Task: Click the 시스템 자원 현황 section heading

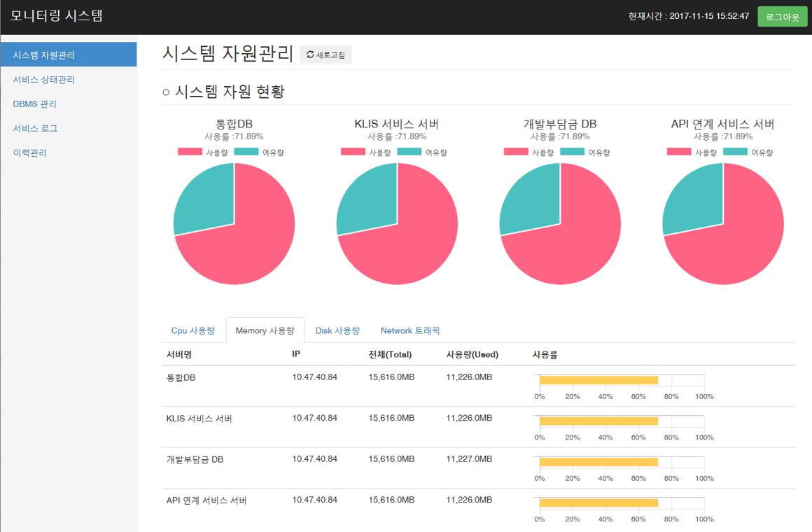Action: pos(230,92)
